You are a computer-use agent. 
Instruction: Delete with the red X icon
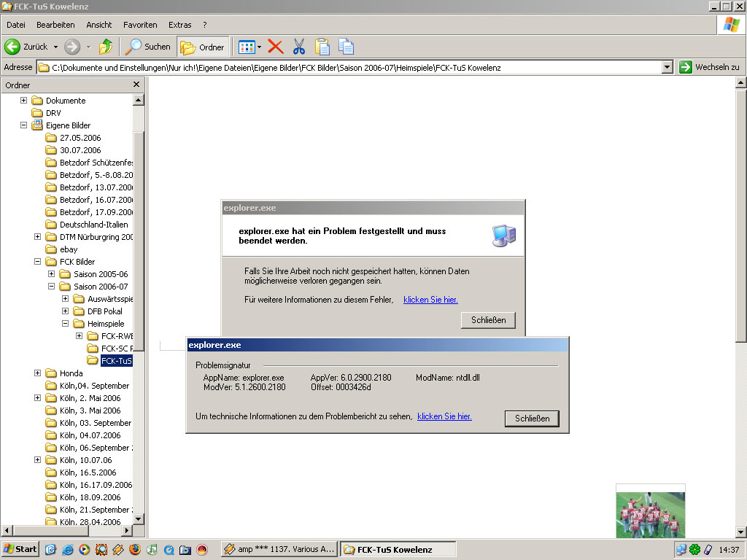point(275,47)
